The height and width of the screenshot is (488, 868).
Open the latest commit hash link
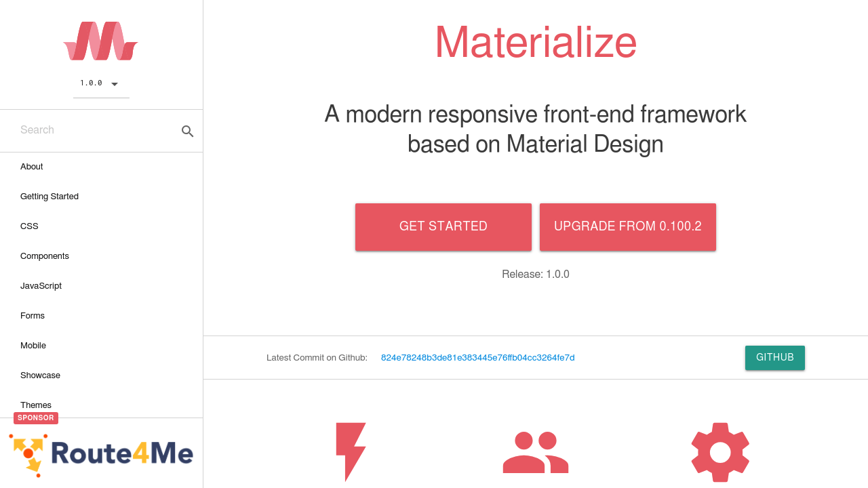[x=477, y=358]
